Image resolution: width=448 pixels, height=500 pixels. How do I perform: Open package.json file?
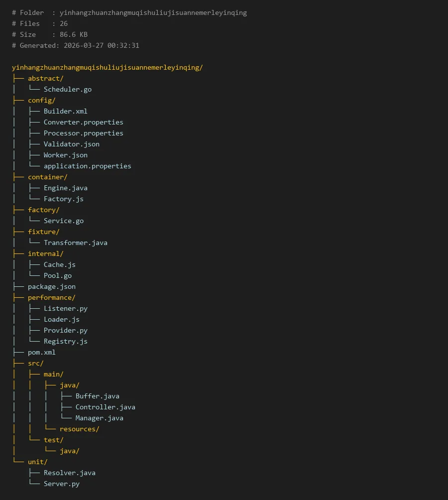click(51, 286)
